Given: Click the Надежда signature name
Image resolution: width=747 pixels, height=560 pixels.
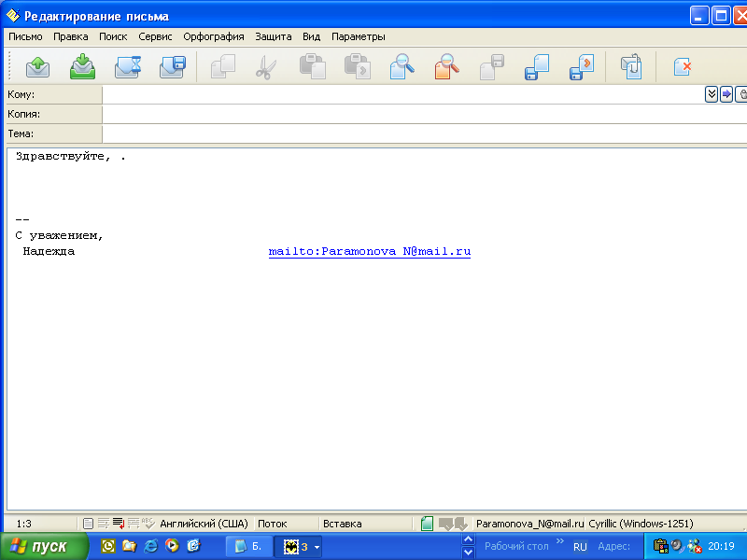Looking at the screenshot, I should (x=49, y=251).
